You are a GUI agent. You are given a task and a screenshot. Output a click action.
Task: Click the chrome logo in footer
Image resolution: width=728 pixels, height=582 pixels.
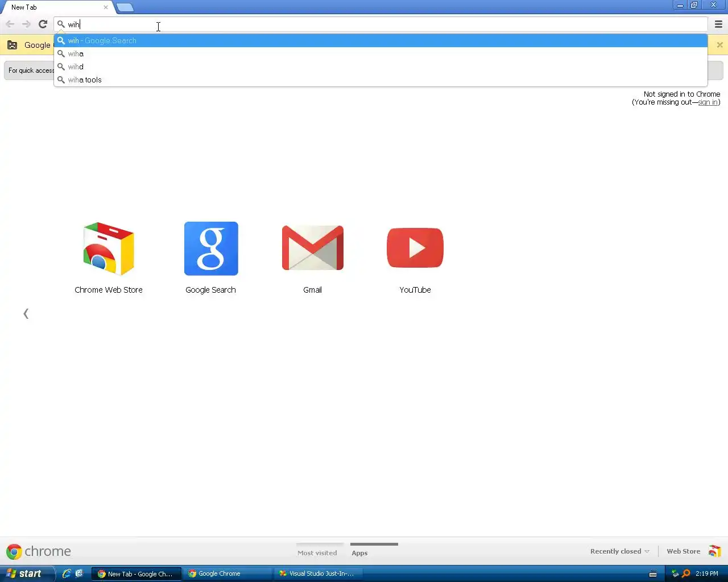coord(39,551)
